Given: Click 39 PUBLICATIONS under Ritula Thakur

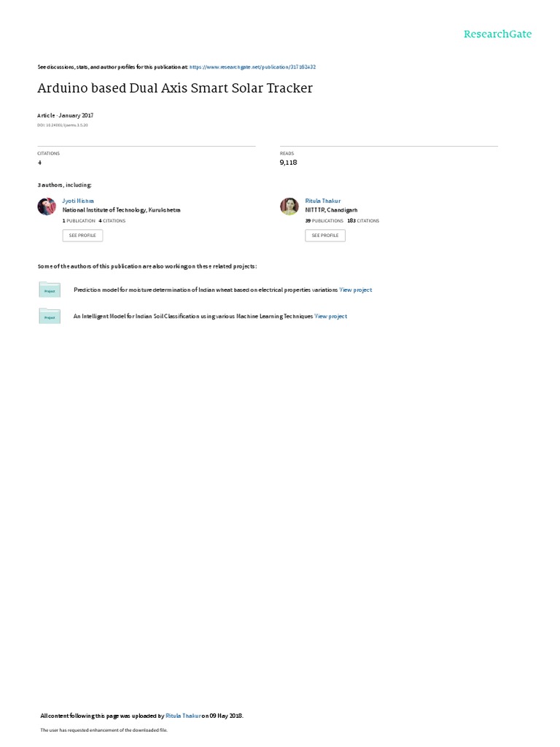Looking at the screenshot, I should click(324, 221).
